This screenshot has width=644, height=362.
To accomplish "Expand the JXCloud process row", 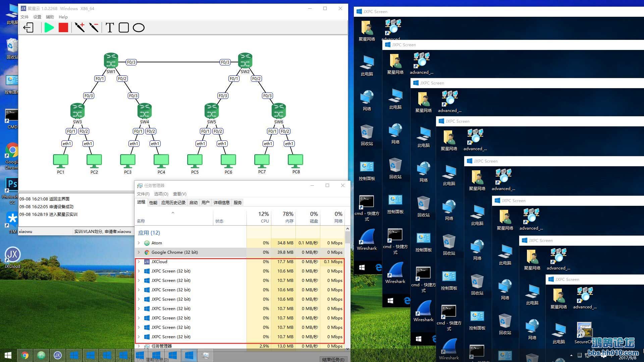I will [139, 261].
